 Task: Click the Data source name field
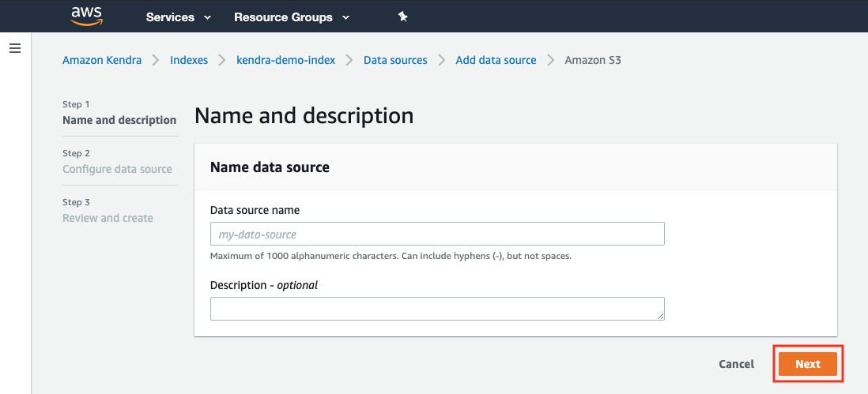click(x=437, y=234)
